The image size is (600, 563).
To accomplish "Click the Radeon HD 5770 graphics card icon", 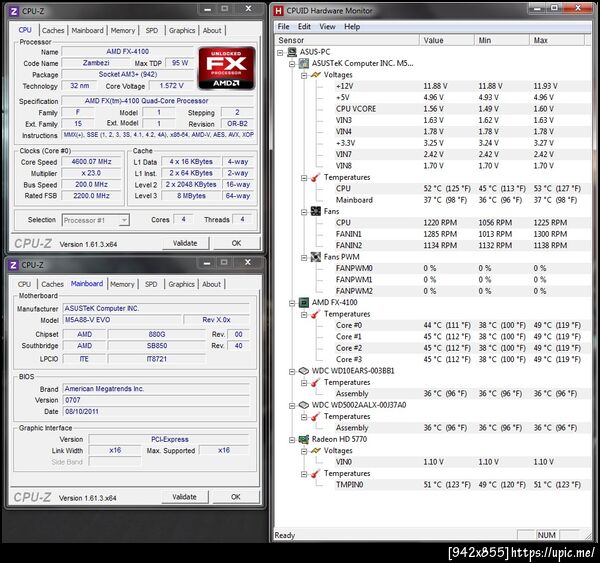I will click(304, 439).
